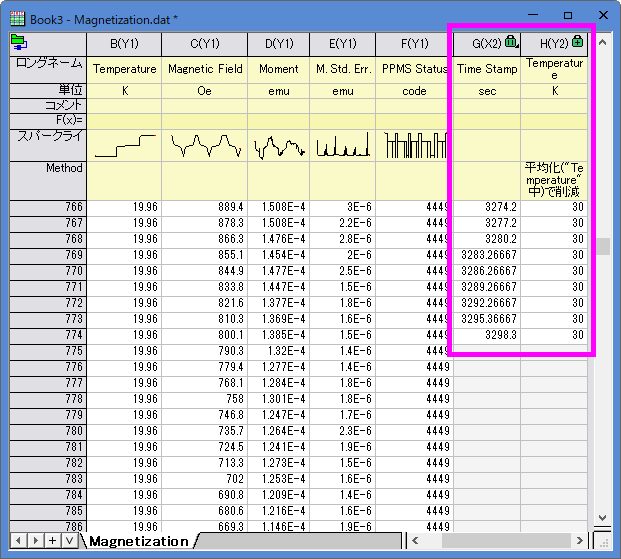Click the cell with value 3283.26667
The width and height of the screenshot is (621, 559).
pos(487,255)
